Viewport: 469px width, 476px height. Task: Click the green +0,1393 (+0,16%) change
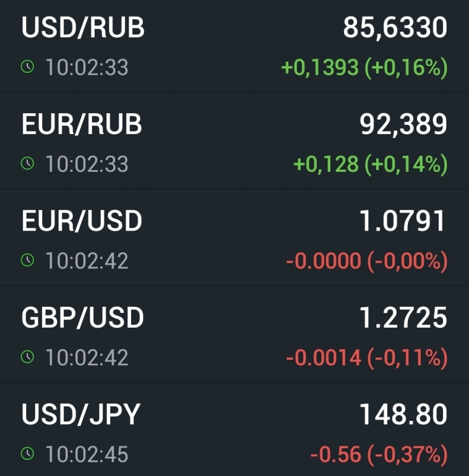[364, 67]
